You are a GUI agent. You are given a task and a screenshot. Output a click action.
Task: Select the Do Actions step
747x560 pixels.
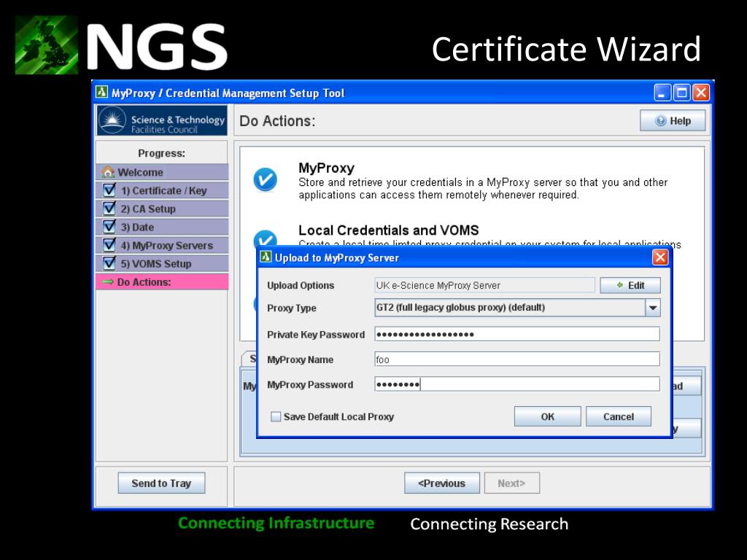162,282
